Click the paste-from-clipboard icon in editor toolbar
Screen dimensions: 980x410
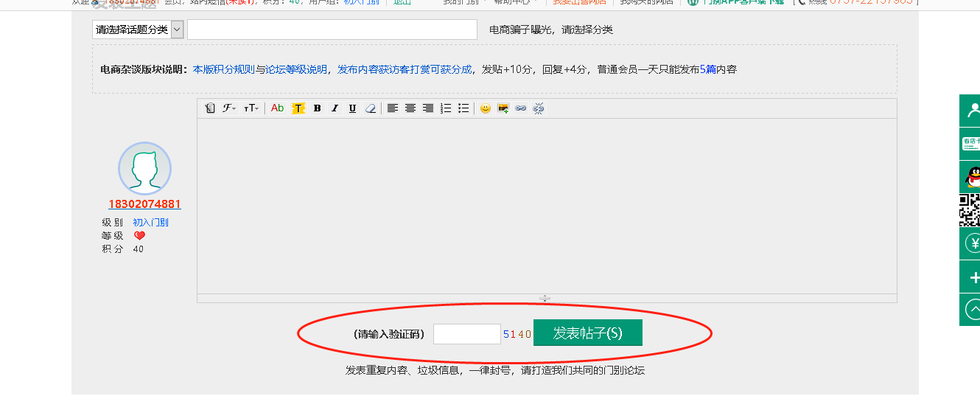coord(210,108)
